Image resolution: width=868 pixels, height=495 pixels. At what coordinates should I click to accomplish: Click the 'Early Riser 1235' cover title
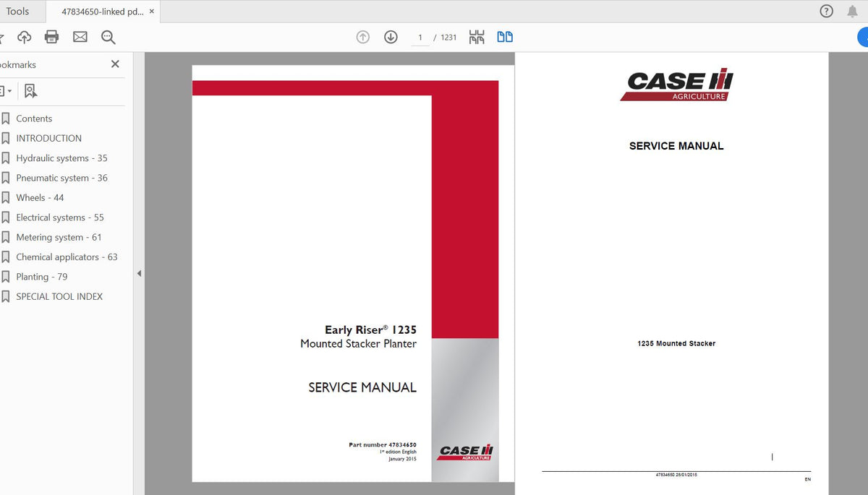coord(371,330)
